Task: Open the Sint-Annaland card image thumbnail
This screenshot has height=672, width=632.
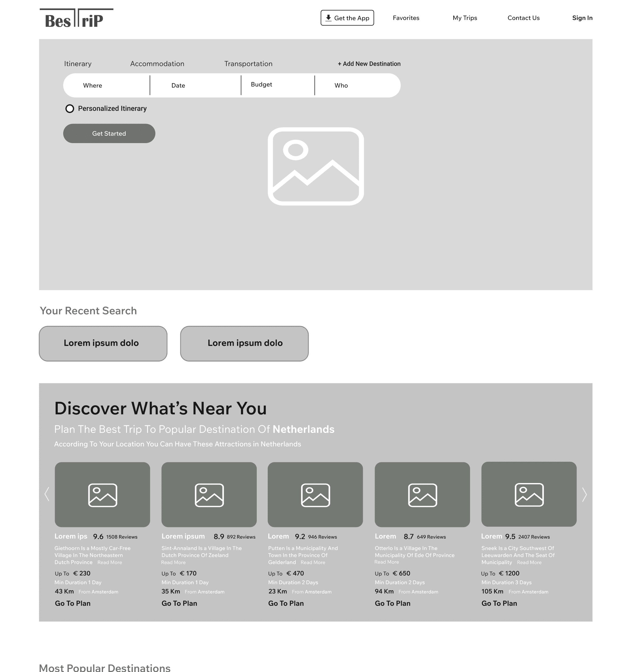Action: [209, 495]
